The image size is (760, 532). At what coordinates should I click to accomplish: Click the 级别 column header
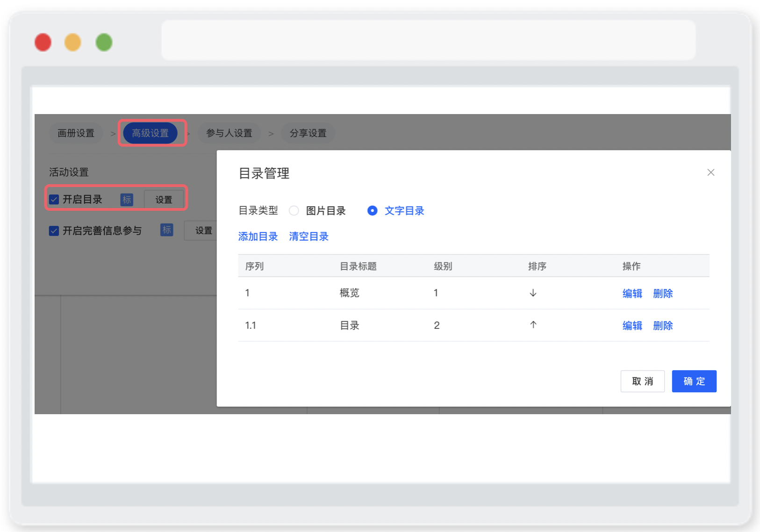443,266
